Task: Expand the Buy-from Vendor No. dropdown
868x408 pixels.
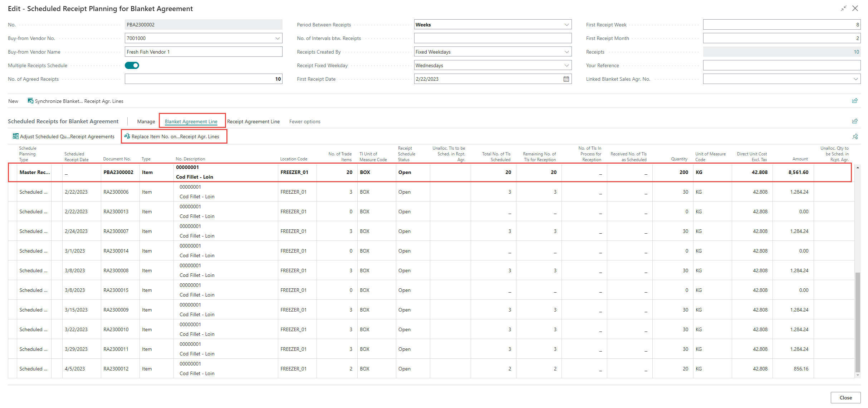Action: (x=278, y=38)
